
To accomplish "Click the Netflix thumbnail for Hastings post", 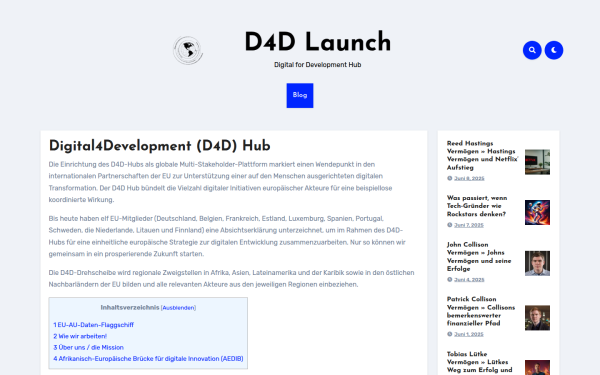I will tap(537, 162).
